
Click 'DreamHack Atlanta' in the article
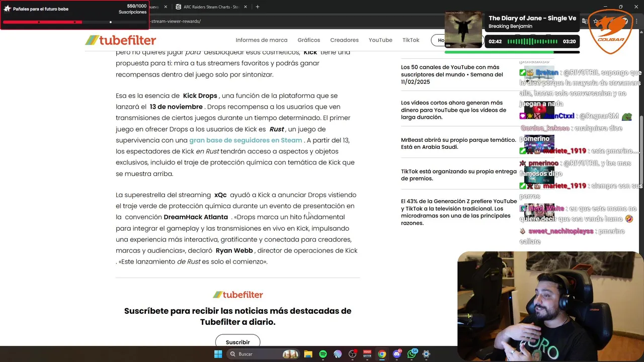pyautogui.click(x=196, y=217)
